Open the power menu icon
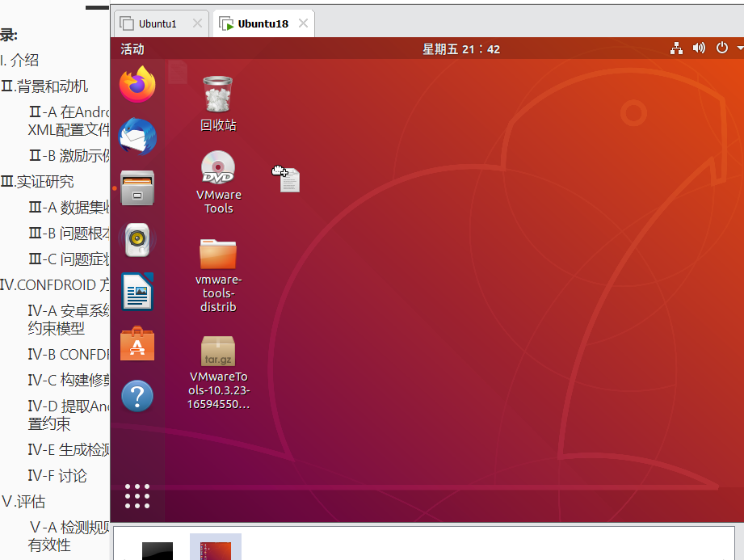Image resolution: width=744 pixels, height=560 pixels. tap(721, 48)
